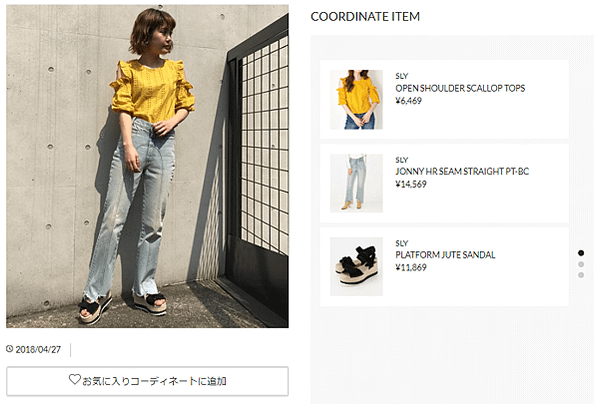
Task: Click SLY brand label above sandal item
Action: (401, 243)
